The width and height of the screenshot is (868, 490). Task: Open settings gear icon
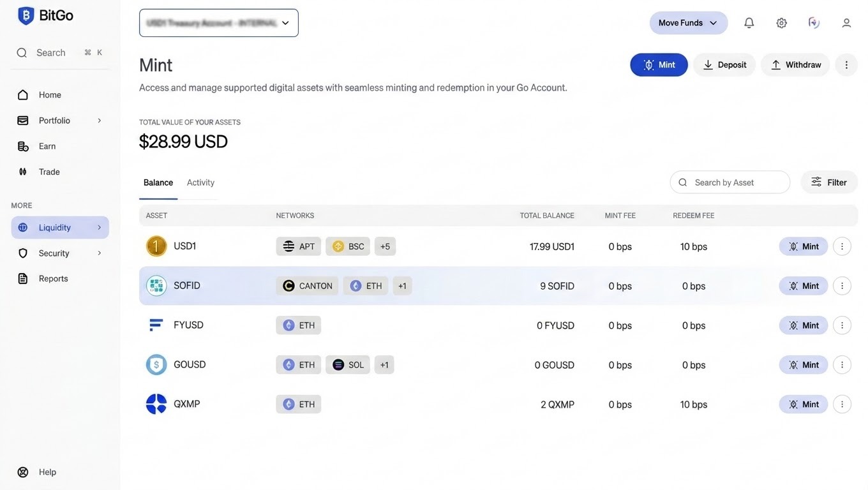point(782,23)
